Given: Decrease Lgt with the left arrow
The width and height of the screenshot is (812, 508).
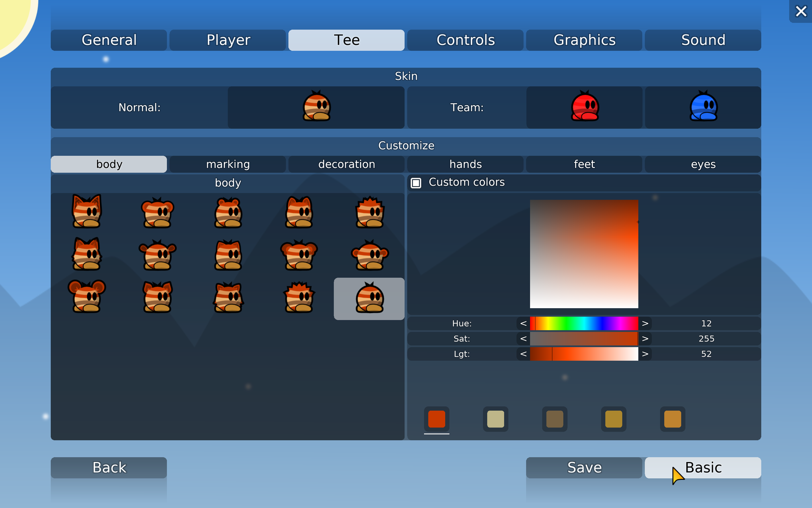Looking at the screenshot, I should 523,354.
